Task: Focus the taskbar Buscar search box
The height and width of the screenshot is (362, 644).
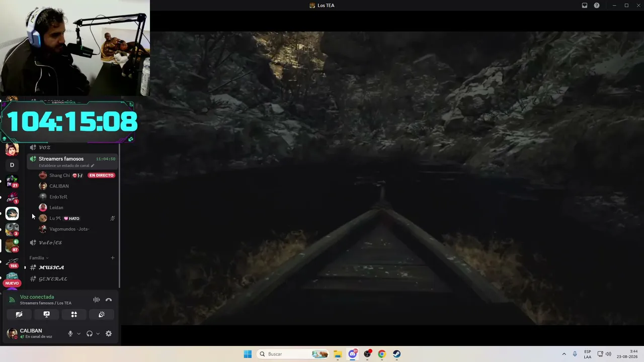Action: tap(293, 354)
